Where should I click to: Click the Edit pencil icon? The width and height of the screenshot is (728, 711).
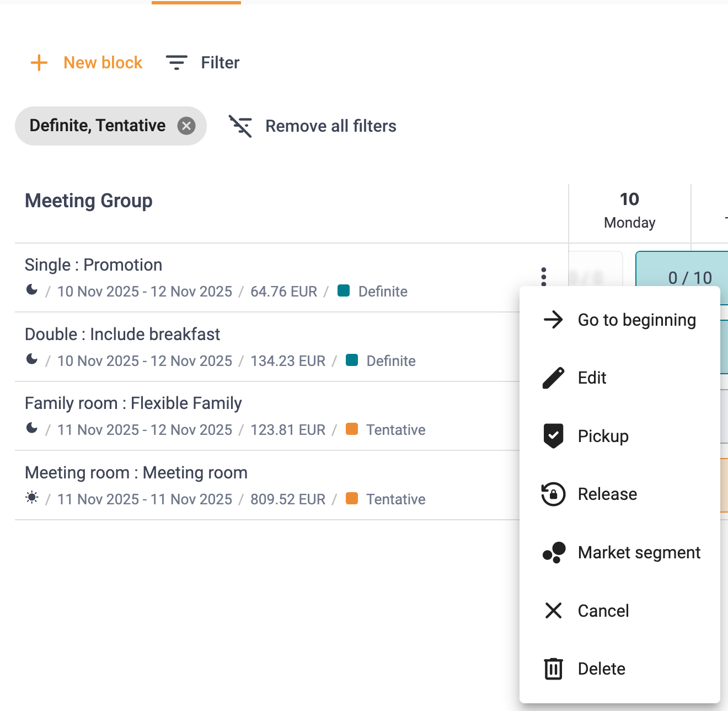553,378
